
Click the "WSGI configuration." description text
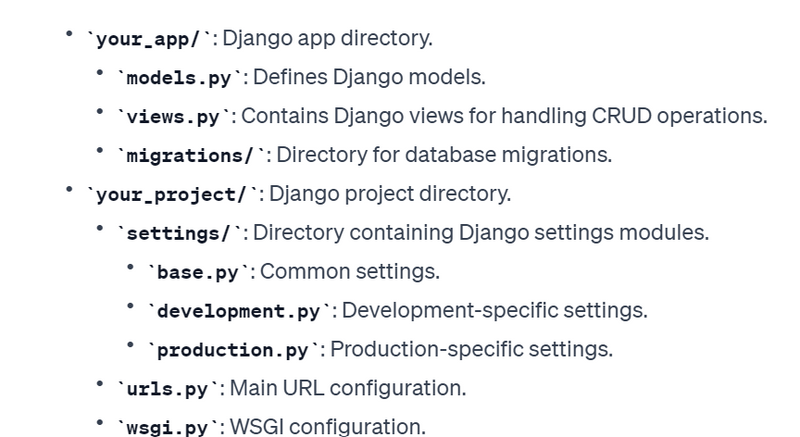[x=327, y=426]
